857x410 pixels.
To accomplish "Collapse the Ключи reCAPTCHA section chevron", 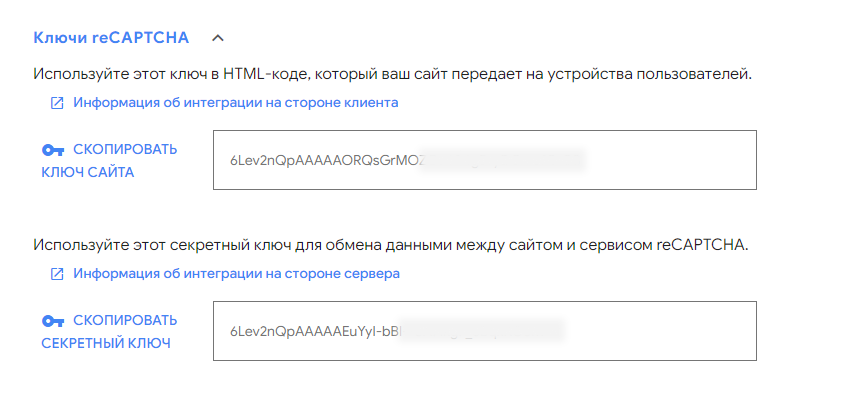I will pyautogui.click(x=218, y=38).
